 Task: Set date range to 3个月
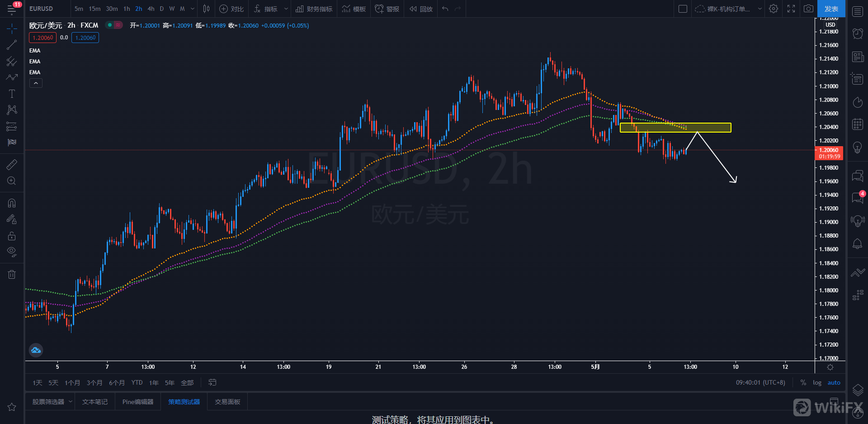(x=94, y=383)
